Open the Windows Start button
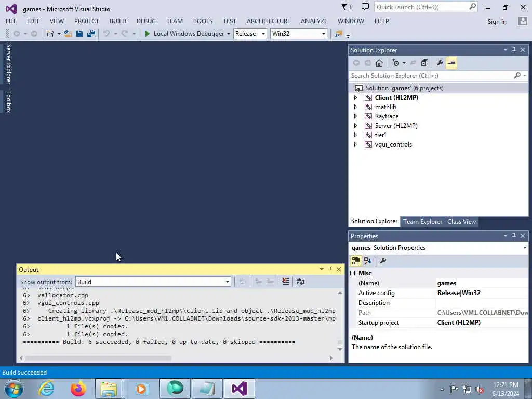Viewport: 532px width, 399px height. click(x=14, y=389)
